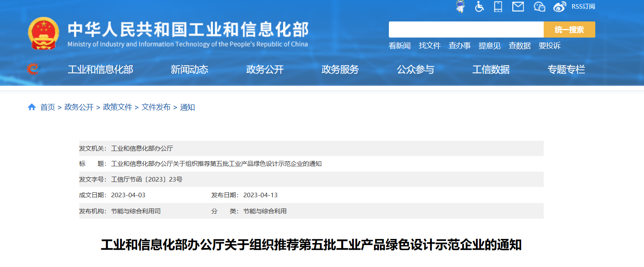
Task: Open the Weibo icon
Action: pos(559,6)
